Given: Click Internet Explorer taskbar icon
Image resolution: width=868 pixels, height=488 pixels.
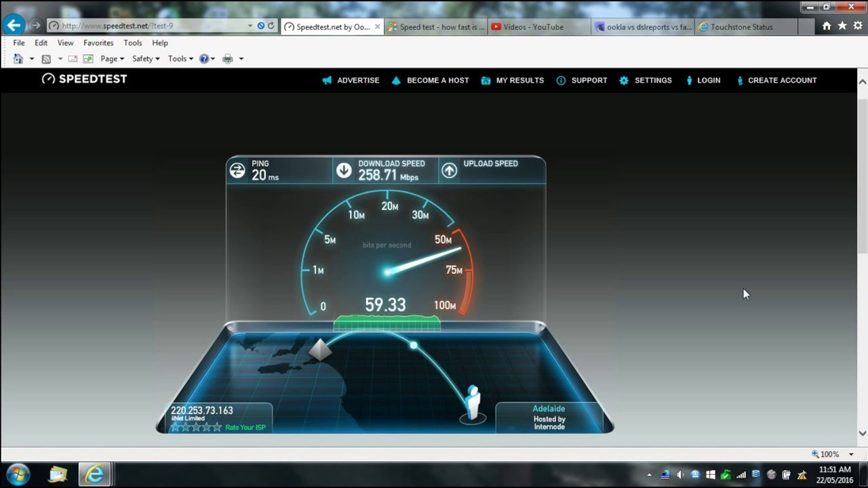Looking at the screenshot, I should pos(94,474).
